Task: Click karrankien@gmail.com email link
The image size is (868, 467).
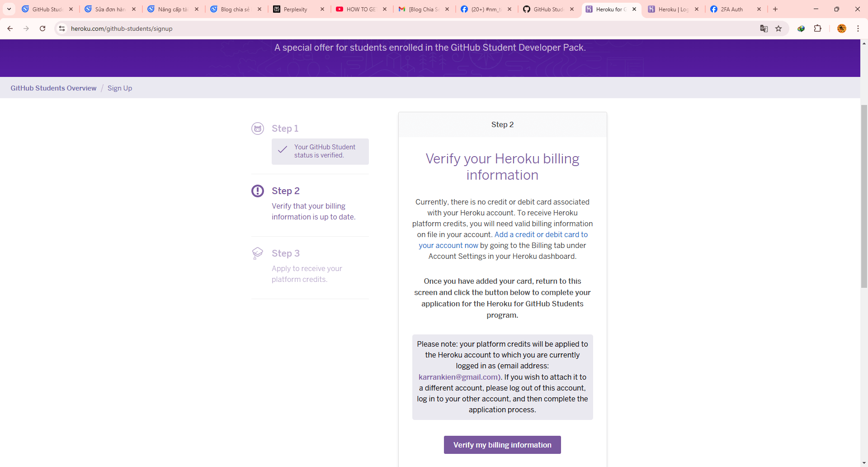Action: [x=459, y=377]
